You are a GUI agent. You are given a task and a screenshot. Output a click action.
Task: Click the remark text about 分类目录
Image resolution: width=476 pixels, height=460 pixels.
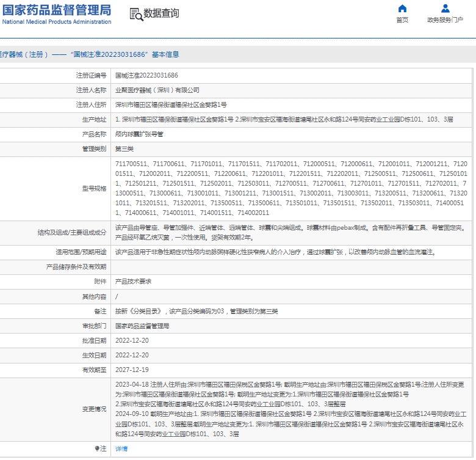pos(197,311)
